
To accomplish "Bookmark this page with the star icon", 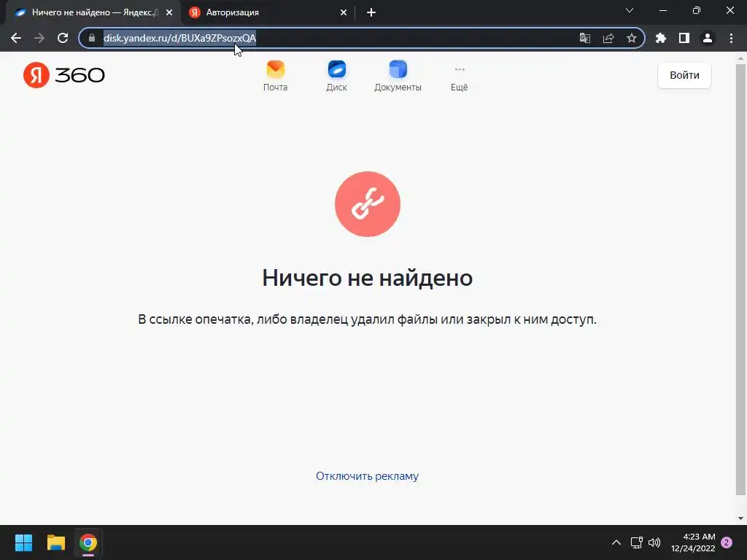I will [632, 38].
